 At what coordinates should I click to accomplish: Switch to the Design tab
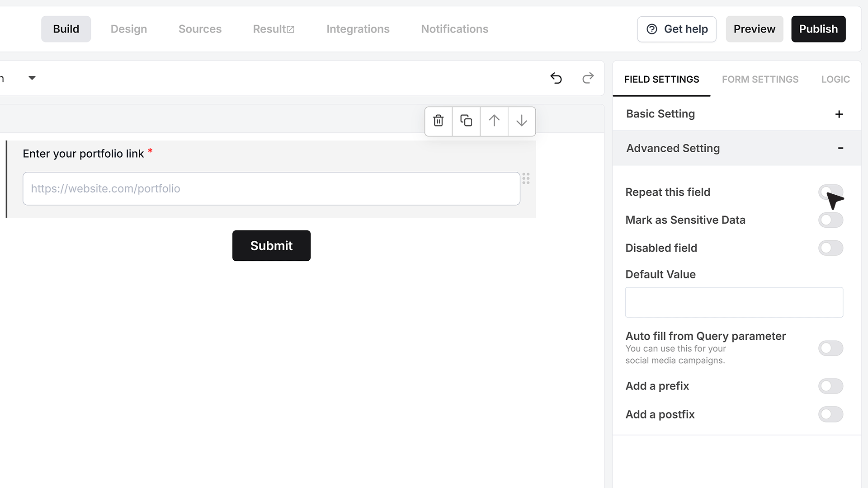(x=129, y=29)
